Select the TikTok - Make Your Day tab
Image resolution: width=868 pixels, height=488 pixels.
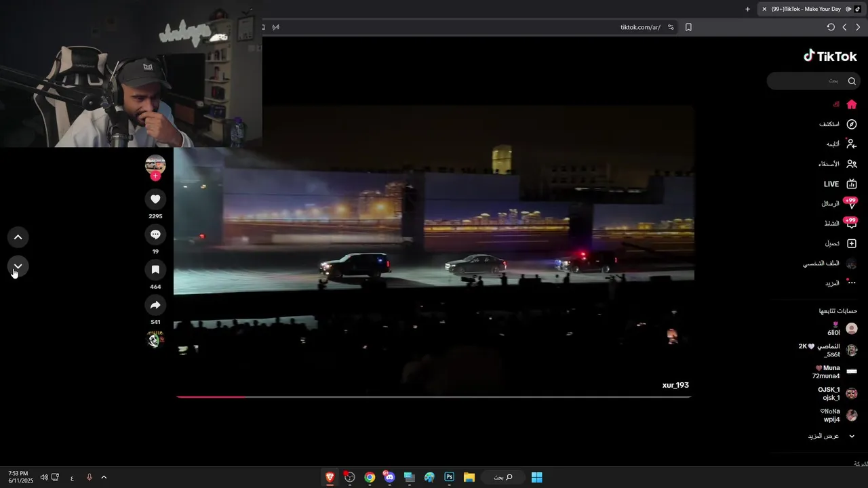tap(811, 9)
